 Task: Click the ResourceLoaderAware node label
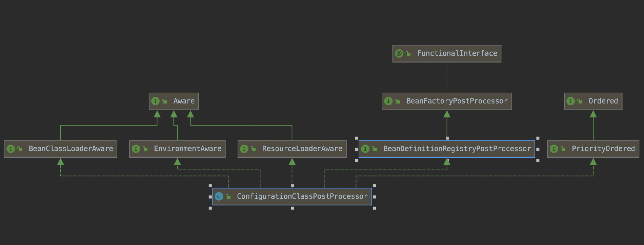[302, 149]
